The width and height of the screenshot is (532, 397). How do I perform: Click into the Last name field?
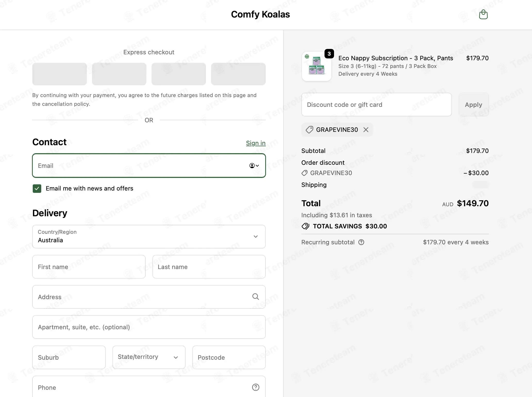click(x=209, y=267)
